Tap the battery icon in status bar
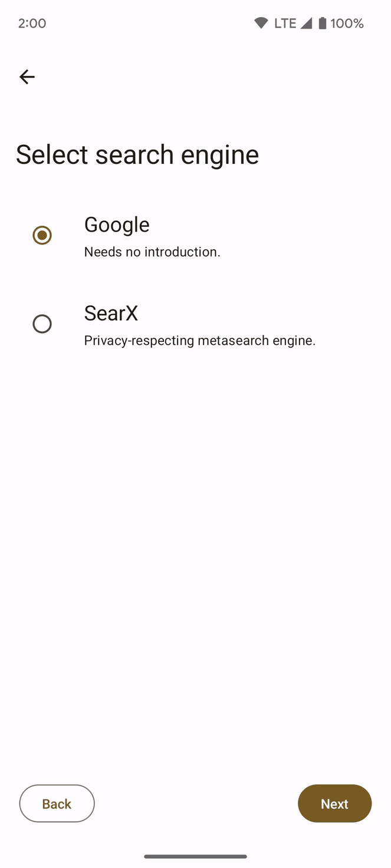 click(322, 24)
